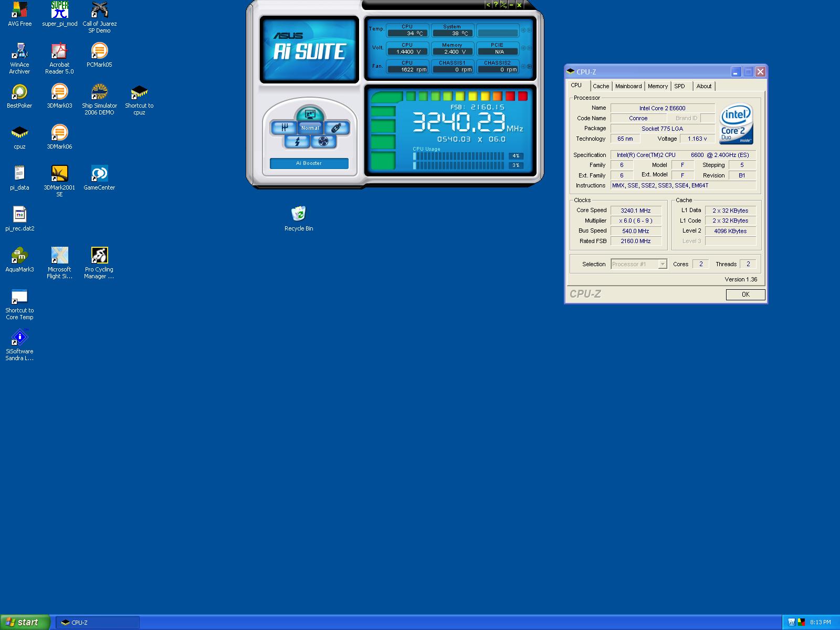Open the super_pi_mod desktop icon
Viewport: 840px width, 630px height.
tap(59, 14)
